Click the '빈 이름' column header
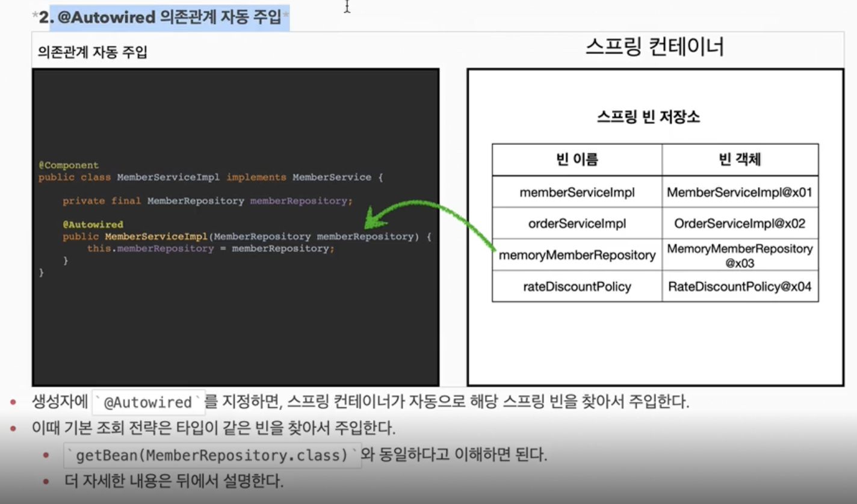The image size is (857, 504). (577, 159)
